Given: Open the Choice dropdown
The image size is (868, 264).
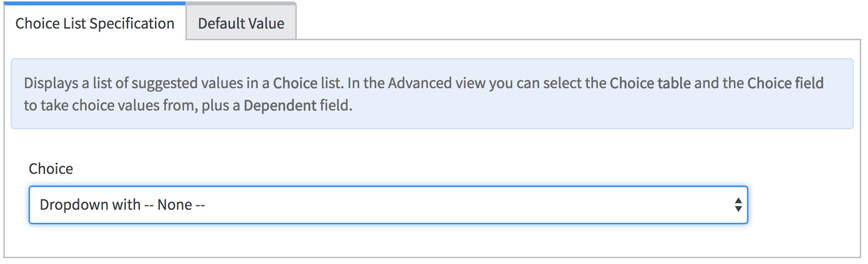Looking at the screenshot, I should pos(388,205).
